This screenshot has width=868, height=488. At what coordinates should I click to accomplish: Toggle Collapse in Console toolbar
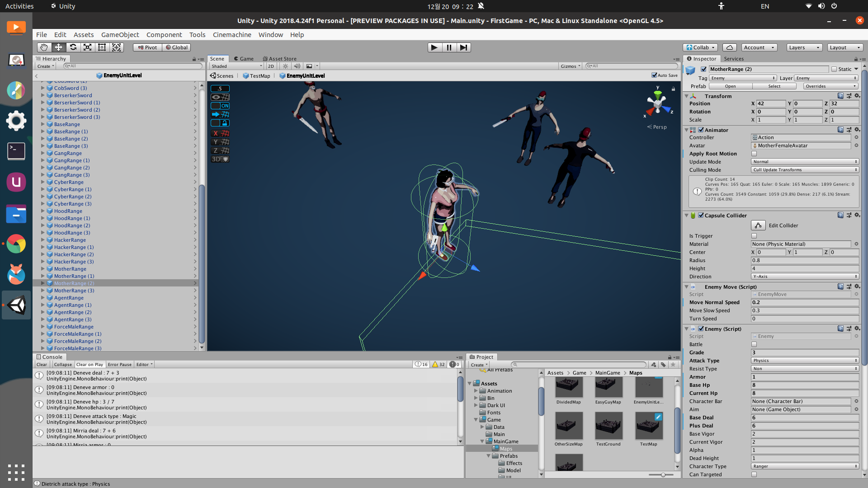63,365
